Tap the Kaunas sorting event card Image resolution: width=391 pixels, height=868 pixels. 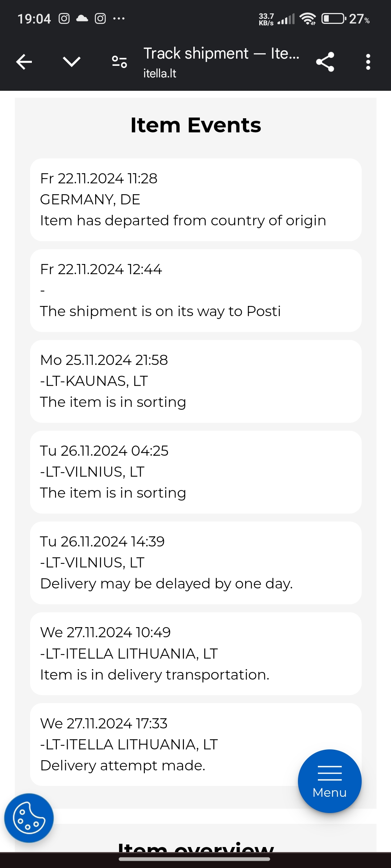(x=195, y=381)
